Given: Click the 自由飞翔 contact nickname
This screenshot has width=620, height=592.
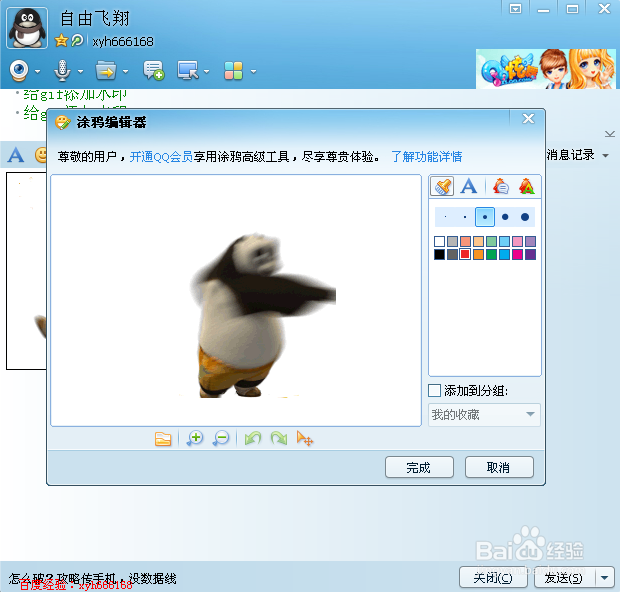Looking at the screenshot, I should click(x=95, y=19).
